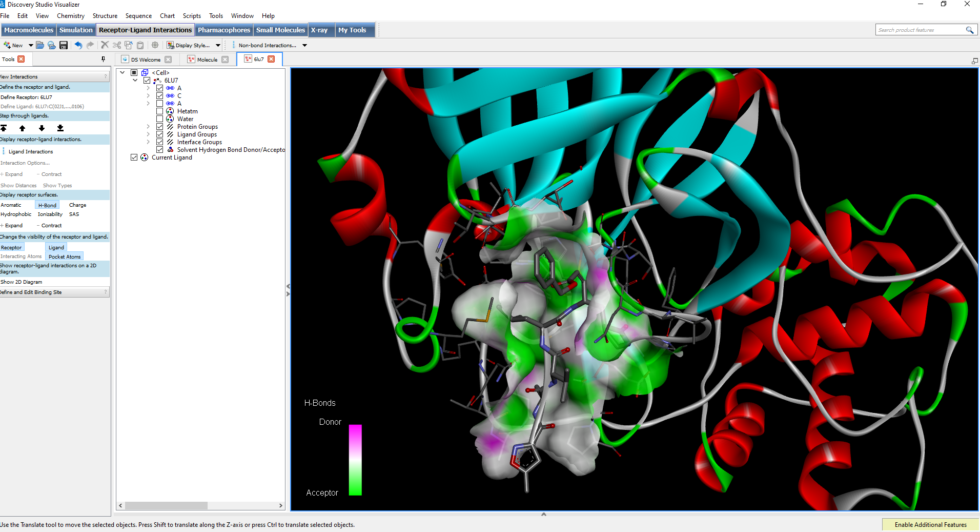Image resolution: width=980 pixels, height=532 pixels.
Task: Pin the Tools panel
Action: [103, 60]
